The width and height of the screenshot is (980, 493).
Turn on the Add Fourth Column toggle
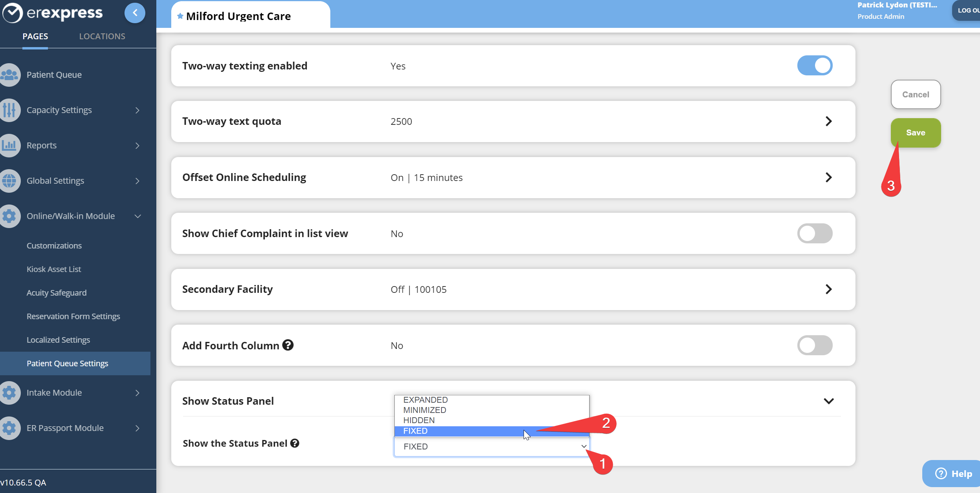pos(815,345)
